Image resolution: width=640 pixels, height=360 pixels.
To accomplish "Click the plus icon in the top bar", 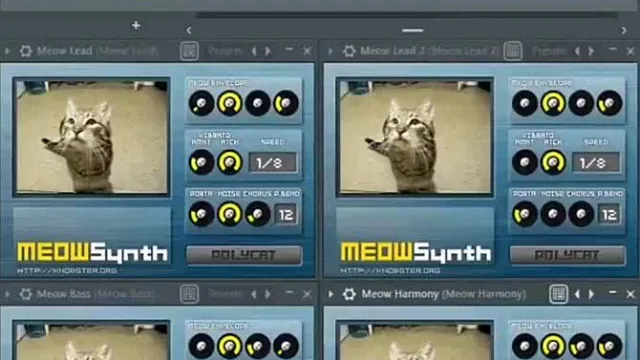I will (x=136, y=25).
